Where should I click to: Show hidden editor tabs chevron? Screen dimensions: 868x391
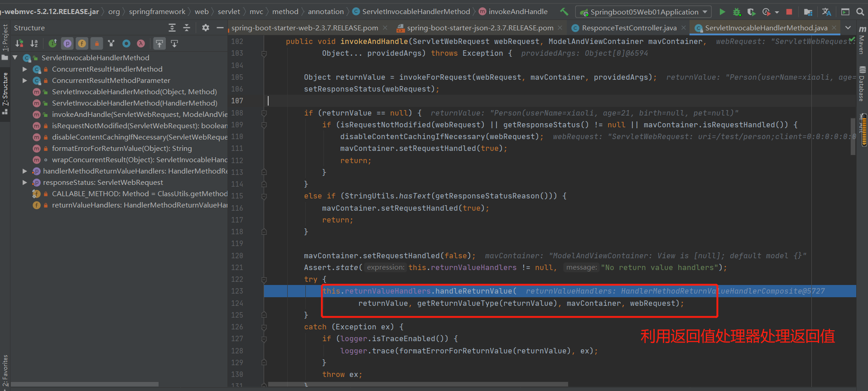pyautogui.click(x=848, y=28)
